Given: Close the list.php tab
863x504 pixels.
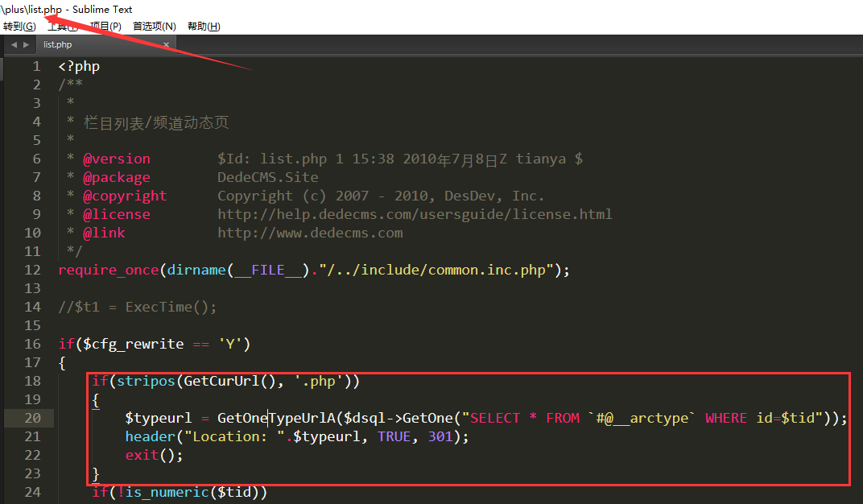Looking at the screenshot, I should pos(167,45).
